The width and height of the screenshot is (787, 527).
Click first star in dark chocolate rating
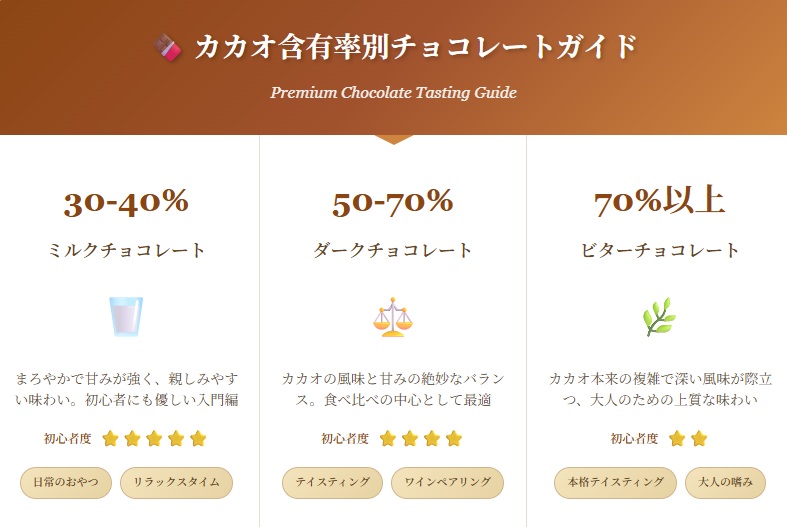[388, 438]
